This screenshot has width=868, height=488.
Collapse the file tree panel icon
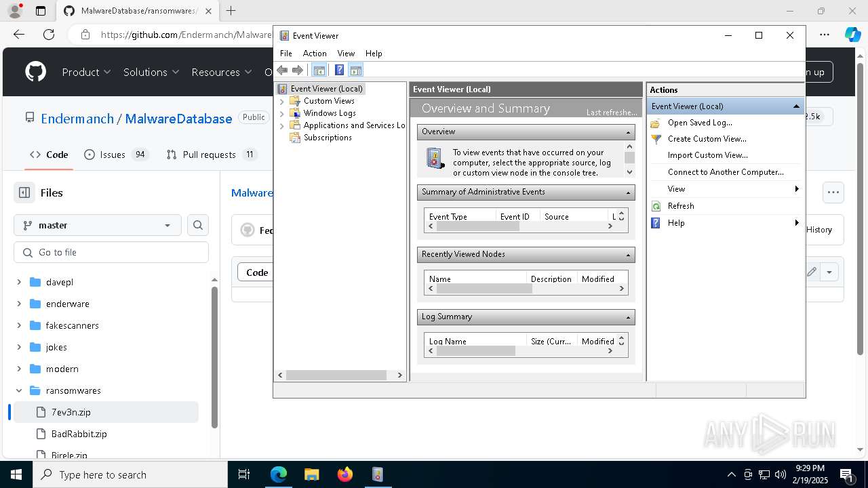point(24,192)
